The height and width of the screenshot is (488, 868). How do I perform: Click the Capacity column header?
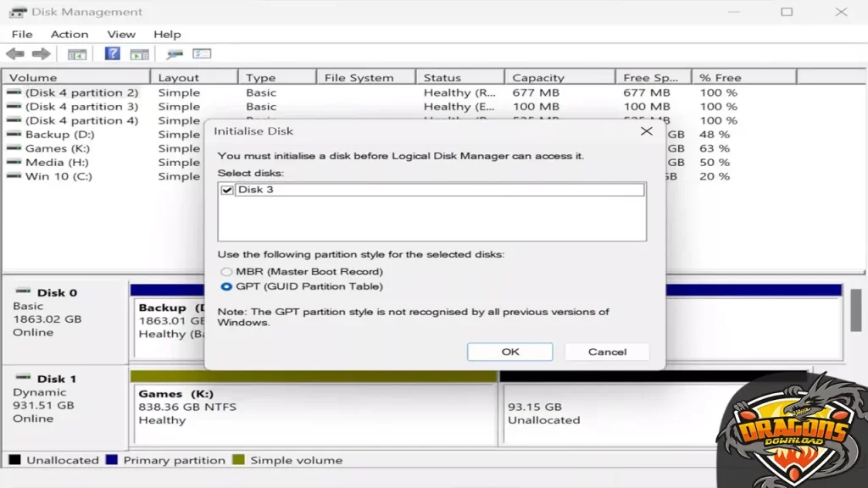[x=538, y=78]
